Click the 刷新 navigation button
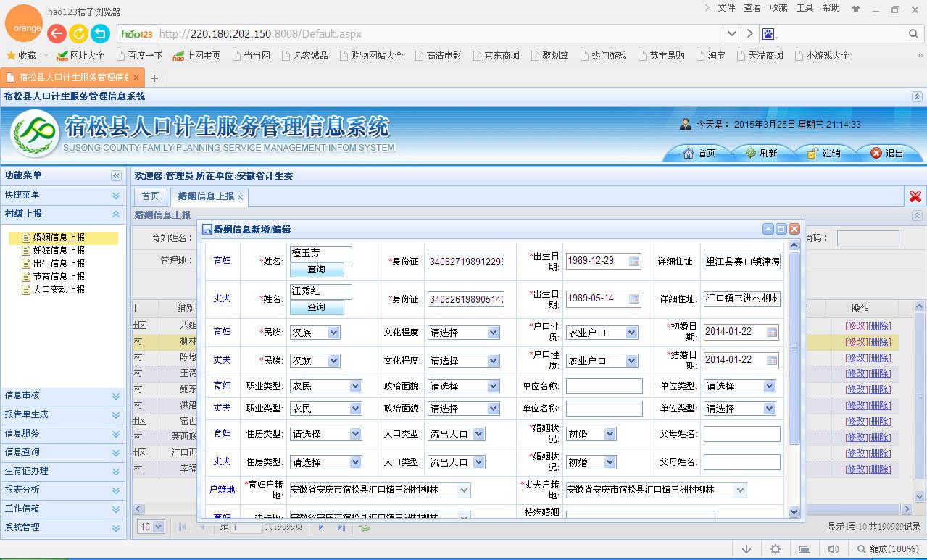Viewport: 927px width, 560px height. click(x=761, y=153)
